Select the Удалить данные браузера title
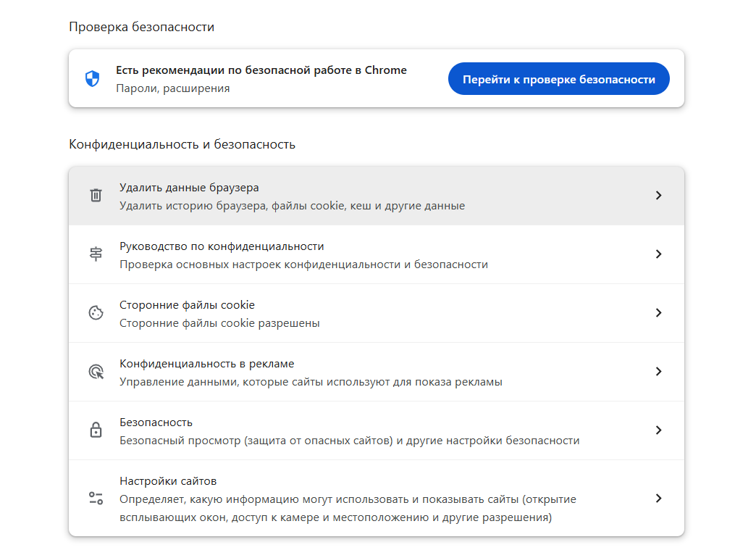The width and height of the screenshot is (756, 558). (x=189, y=188)
